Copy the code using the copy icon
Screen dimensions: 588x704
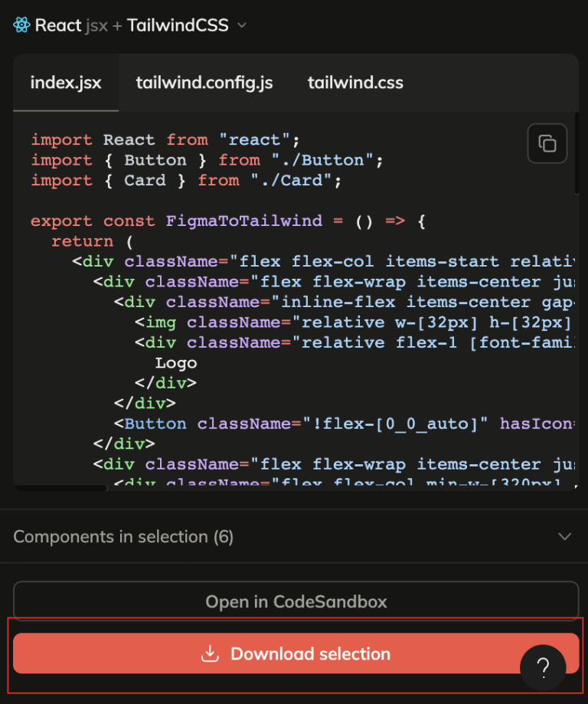(547, 143)
